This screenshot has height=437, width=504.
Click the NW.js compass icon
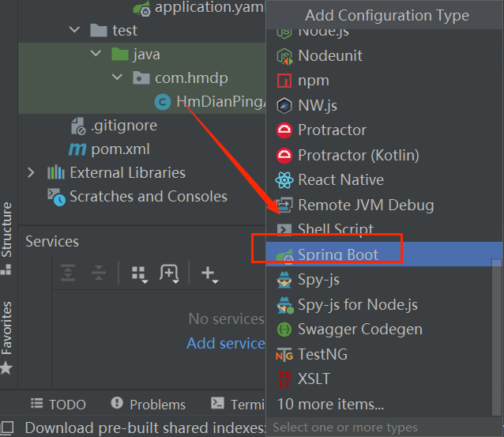click(x=284, y=105)
